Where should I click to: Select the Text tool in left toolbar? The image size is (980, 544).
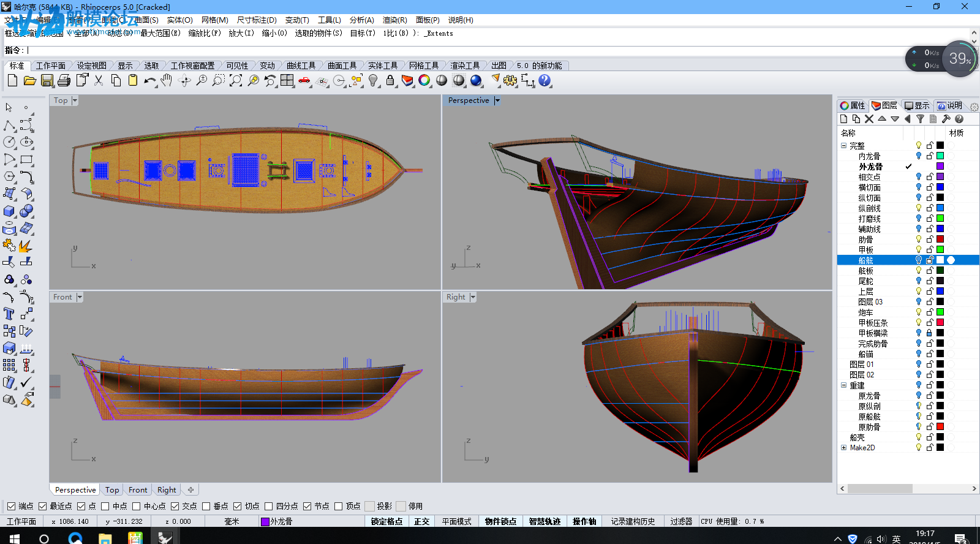click(x=9, y=314)
